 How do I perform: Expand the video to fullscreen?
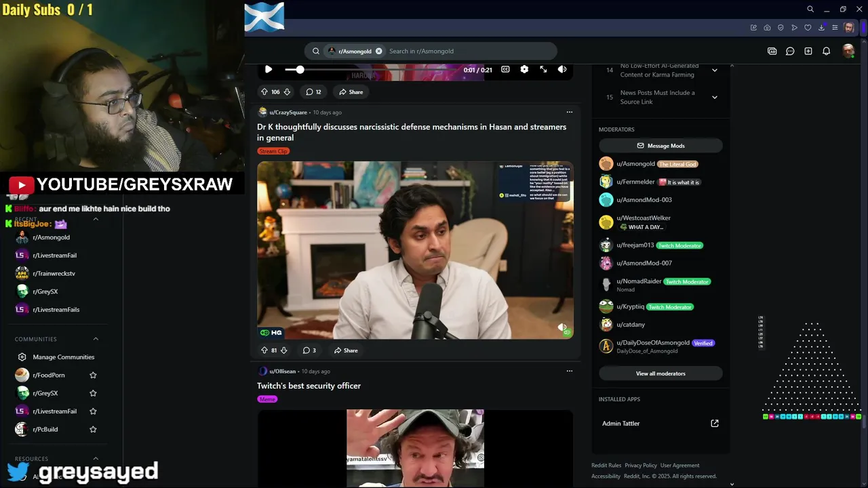click(543, 69)
